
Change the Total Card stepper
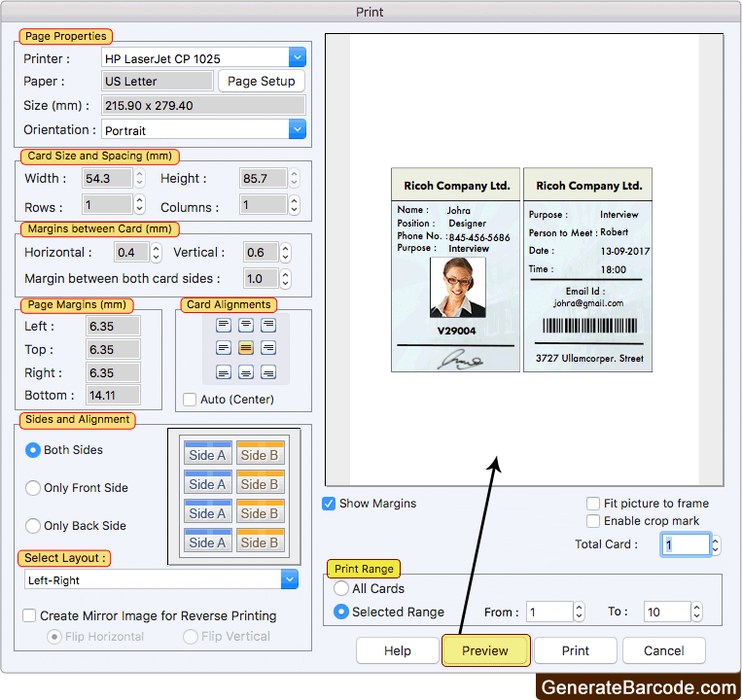point(716,544)
